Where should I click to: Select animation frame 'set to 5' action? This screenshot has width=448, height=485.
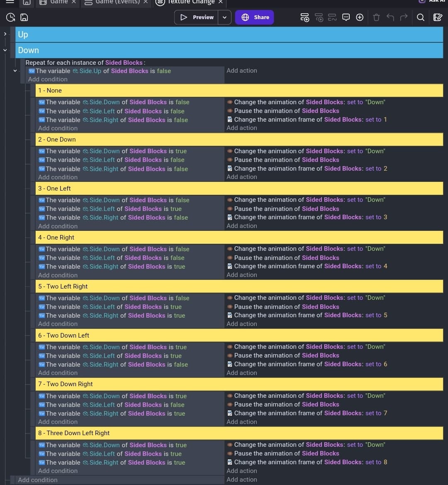point(307,315)
